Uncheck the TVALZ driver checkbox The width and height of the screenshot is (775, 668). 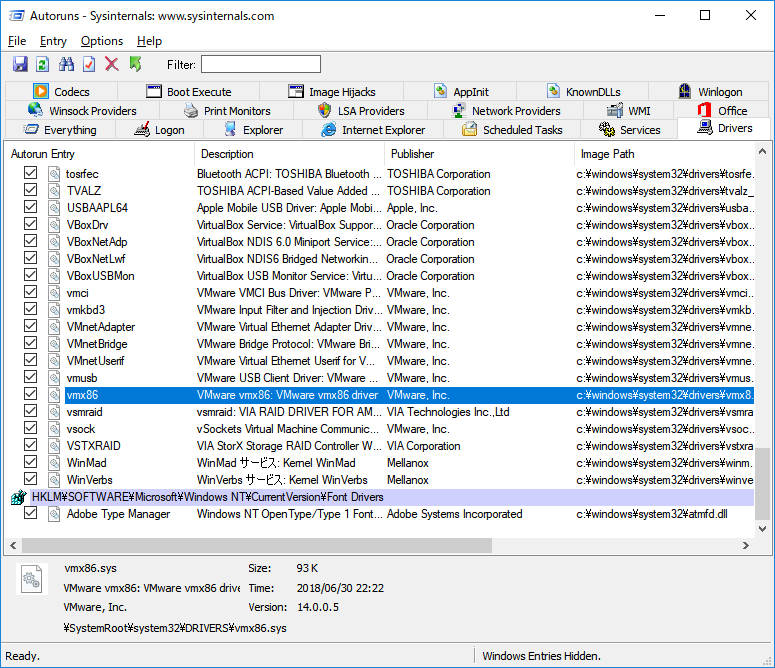pyautogui.click(x=30, y=190)
